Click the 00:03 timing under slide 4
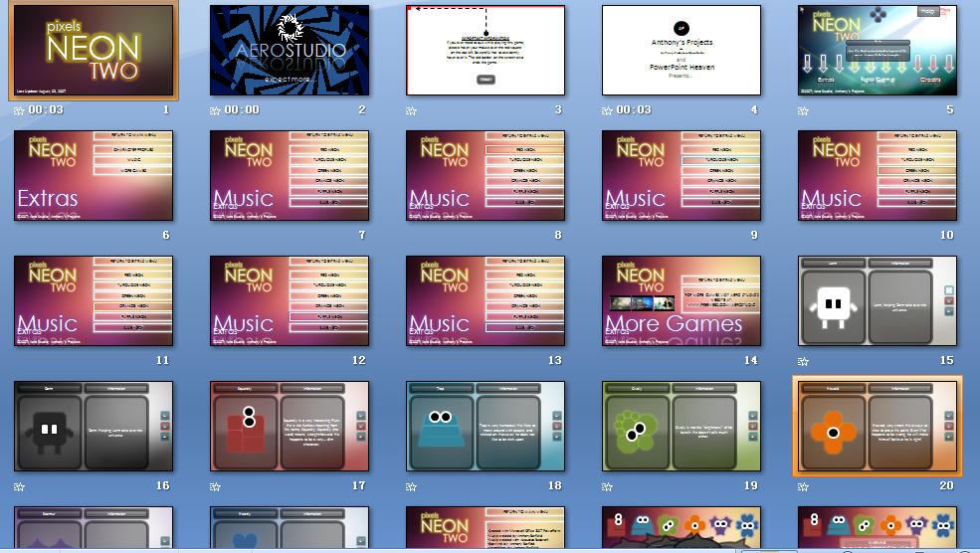The width and height of the screenshot is (980, 553). pos(634,110)
